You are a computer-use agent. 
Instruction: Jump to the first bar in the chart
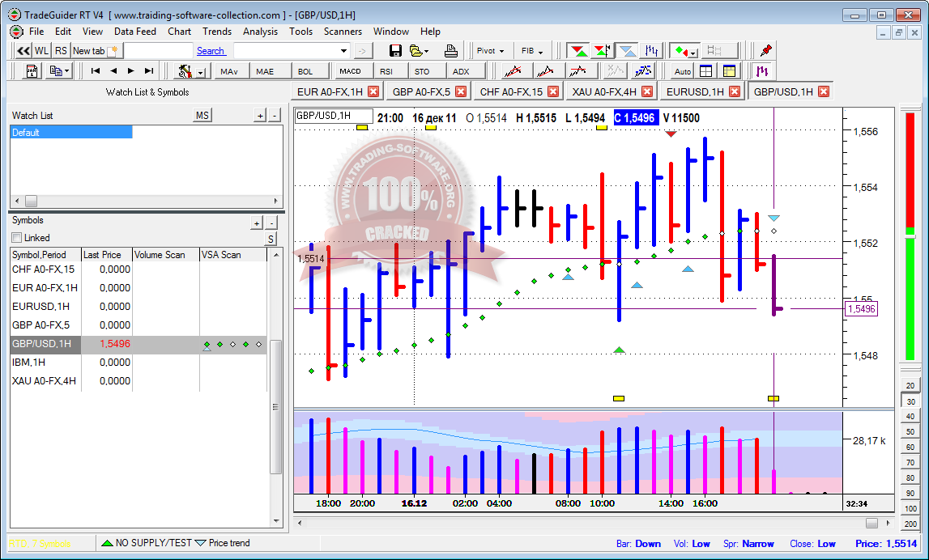pos(96,71)
